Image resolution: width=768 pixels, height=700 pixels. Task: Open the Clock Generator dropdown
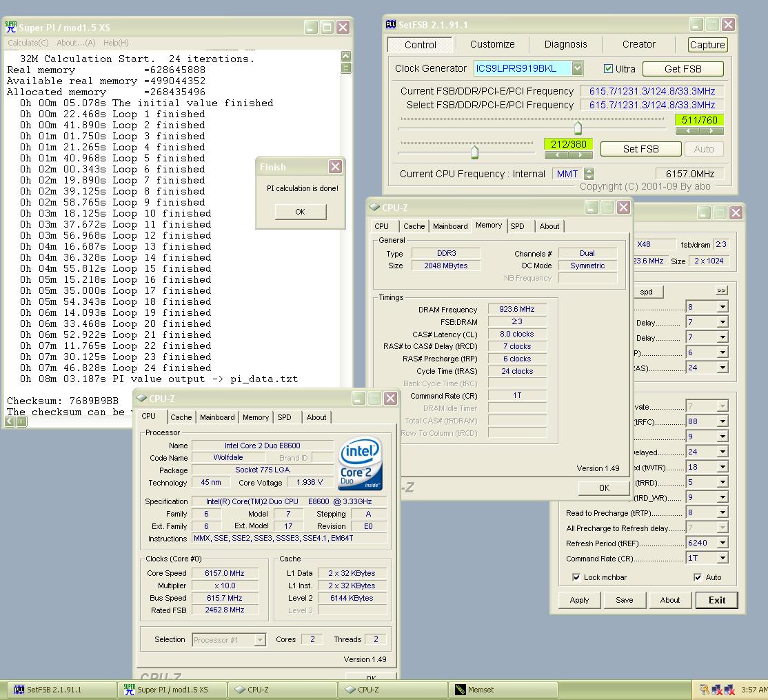pyautogui.click(x=578, y=68)
